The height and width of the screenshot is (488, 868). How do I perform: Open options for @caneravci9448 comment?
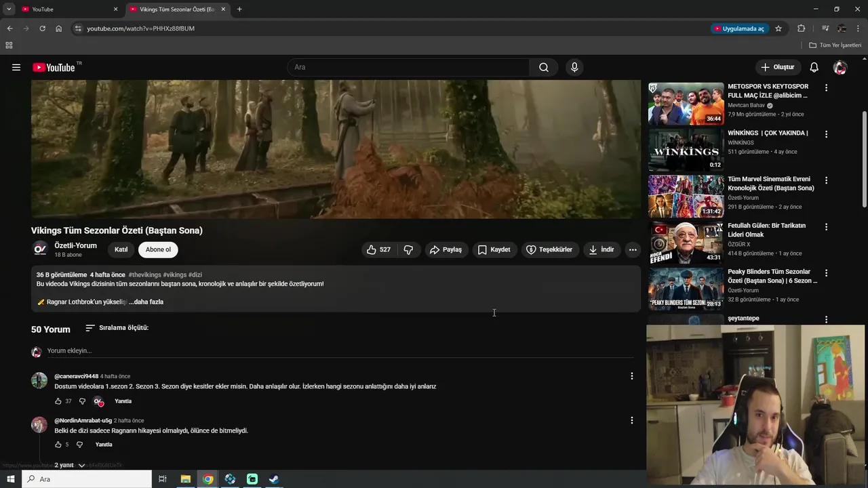pos(631,376)
